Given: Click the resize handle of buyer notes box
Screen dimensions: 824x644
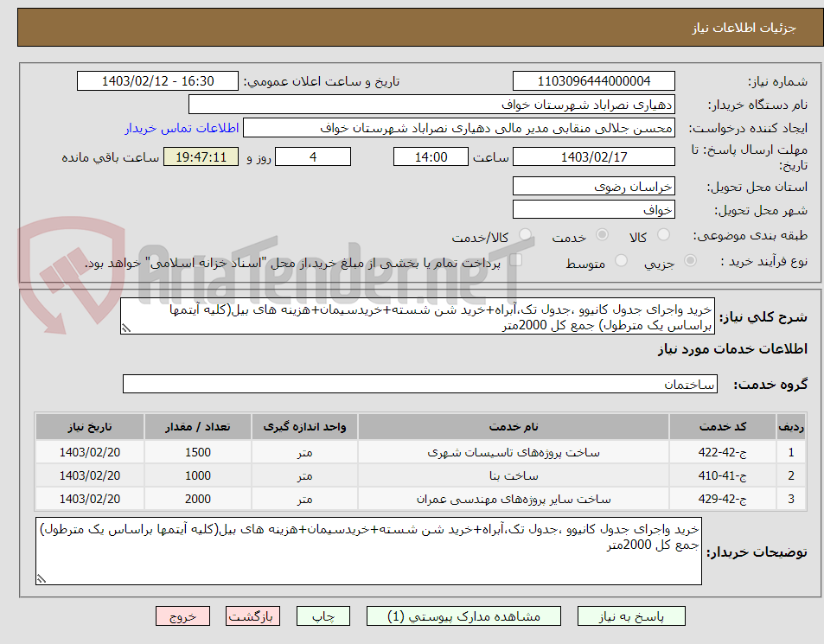Looking at the screenshot, I should tap(42, 578).
